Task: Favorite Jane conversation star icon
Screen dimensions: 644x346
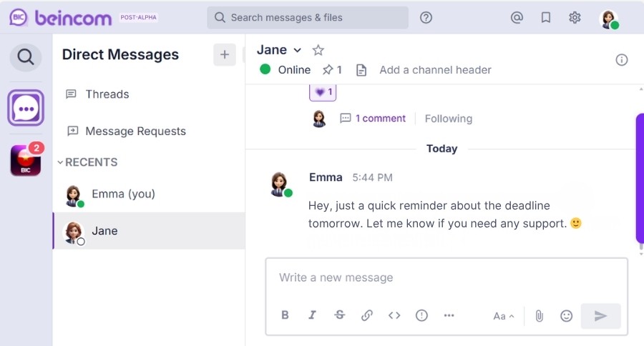Action: [x=318, y=51]
